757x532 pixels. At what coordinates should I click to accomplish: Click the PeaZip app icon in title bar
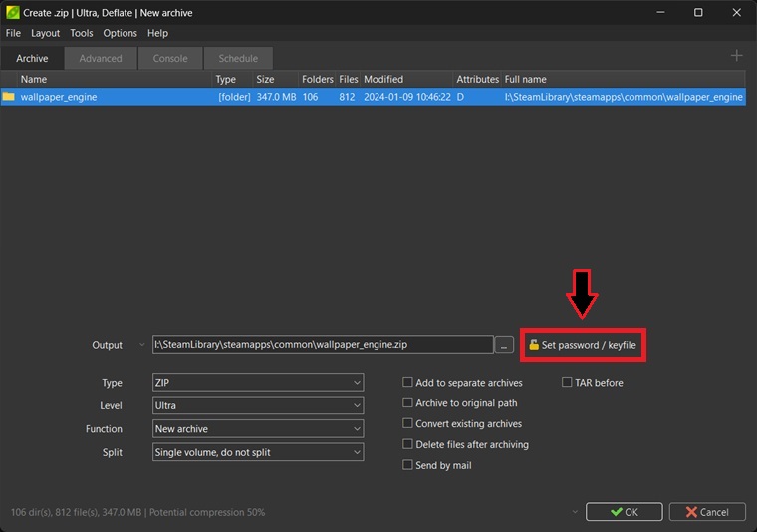click(x=13, y=13)
